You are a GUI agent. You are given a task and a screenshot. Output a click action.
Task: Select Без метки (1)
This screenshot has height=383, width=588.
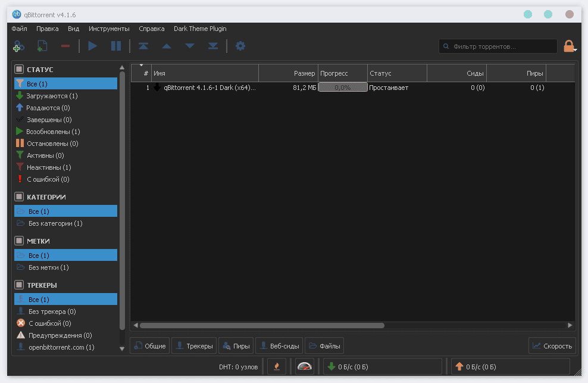65,267
